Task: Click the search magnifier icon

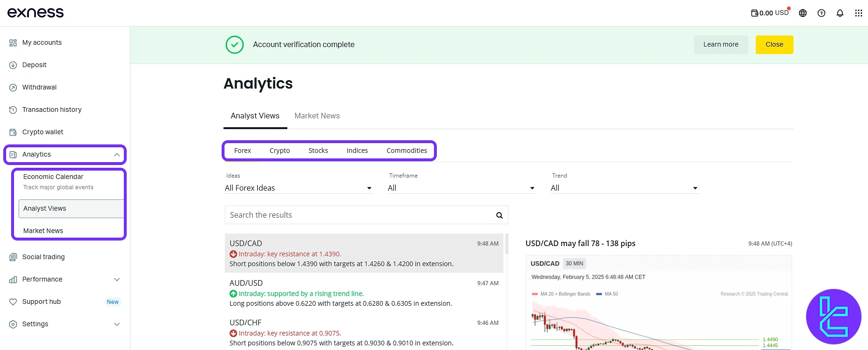Action: [x=499, y=215]
